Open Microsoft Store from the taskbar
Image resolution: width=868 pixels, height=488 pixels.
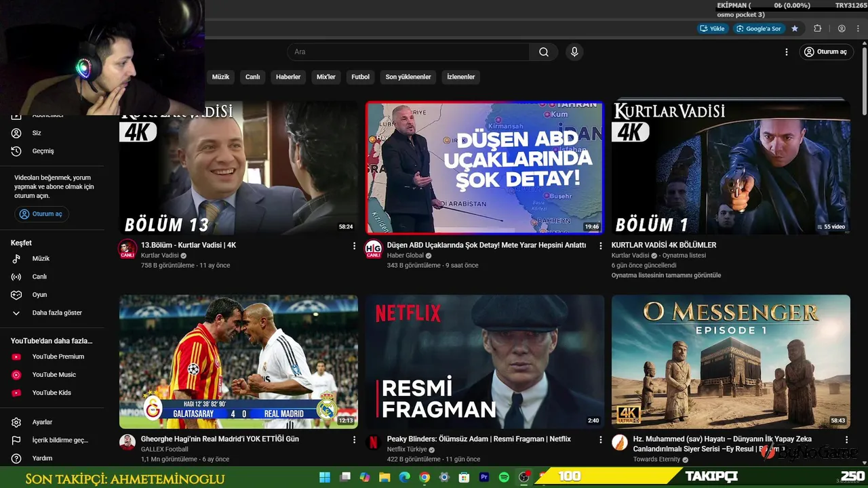(465, 477)
